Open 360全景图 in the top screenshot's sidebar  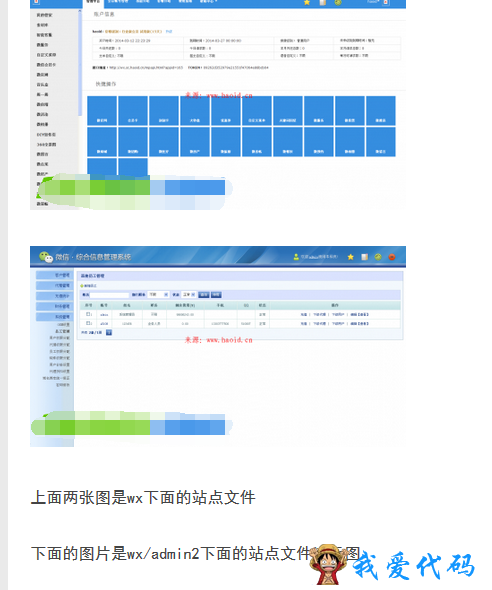tap(46, 144)
